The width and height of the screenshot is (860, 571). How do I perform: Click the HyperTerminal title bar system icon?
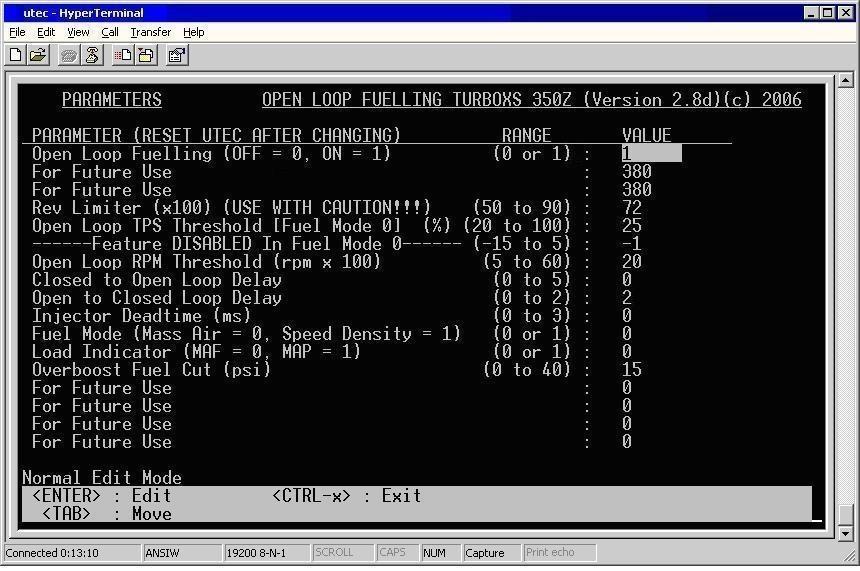[x=11, y=13]
